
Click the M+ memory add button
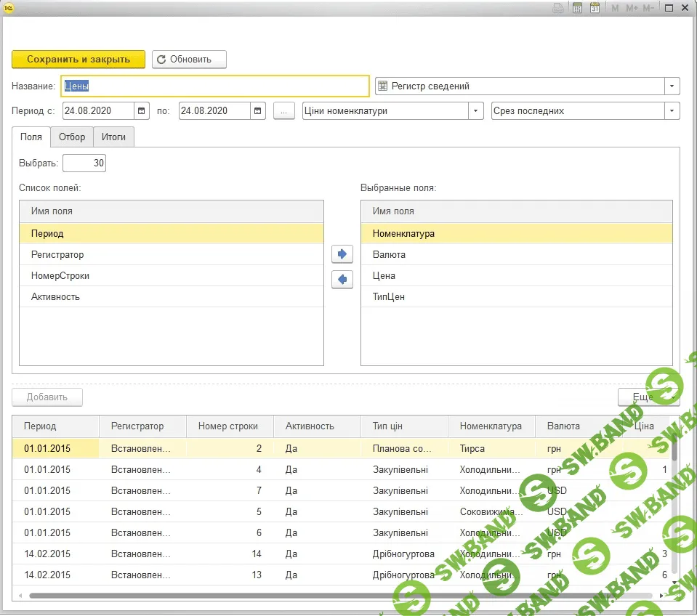(x=632, y=8)
